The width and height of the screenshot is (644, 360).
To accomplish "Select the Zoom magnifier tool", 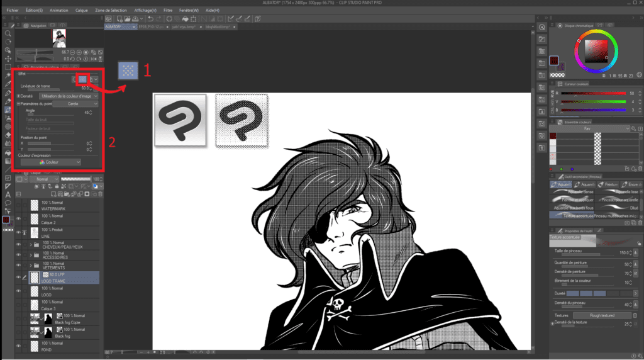I will [8, 34].
